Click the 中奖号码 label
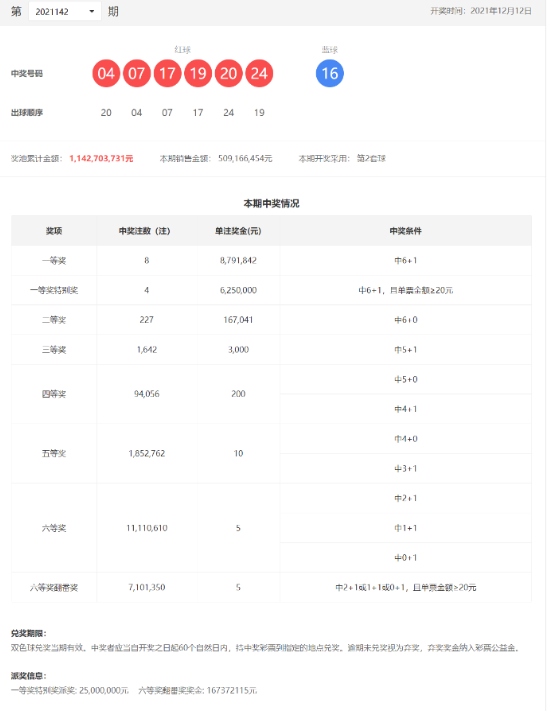The width and height of the screenshot is (551, 714). coord(27,73)
